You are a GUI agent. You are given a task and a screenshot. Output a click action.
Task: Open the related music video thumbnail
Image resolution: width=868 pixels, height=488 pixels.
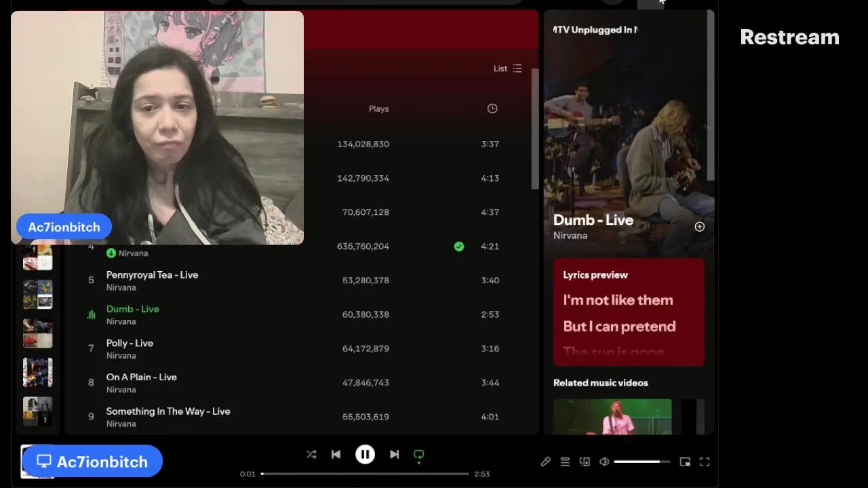coord(612,416)
